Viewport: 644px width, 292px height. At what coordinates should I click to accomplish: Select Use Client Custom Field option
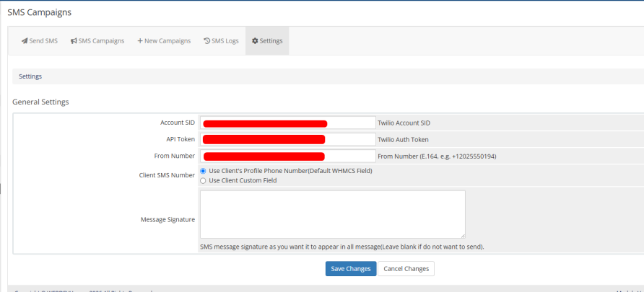[203, 180]
